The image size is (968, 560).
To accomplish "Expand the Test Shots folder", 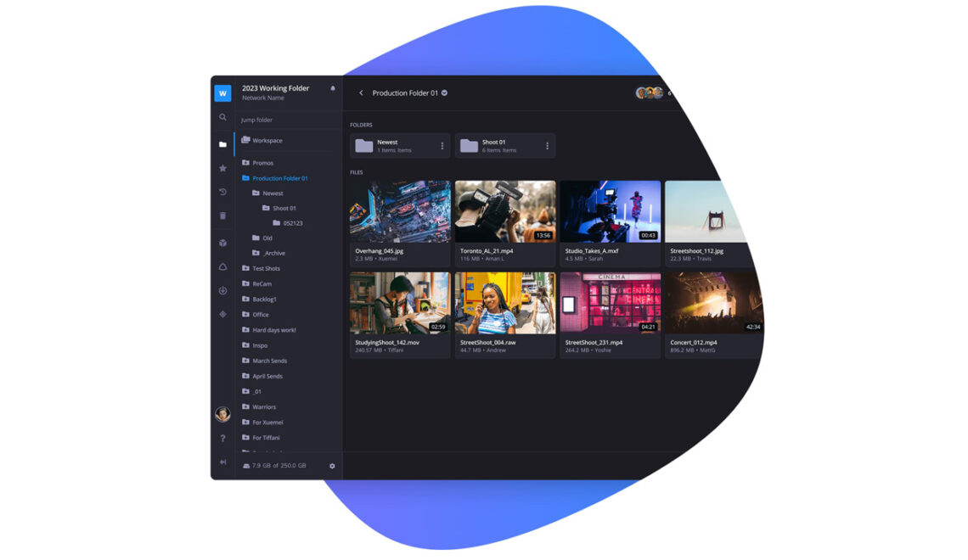I will point(245,268).
